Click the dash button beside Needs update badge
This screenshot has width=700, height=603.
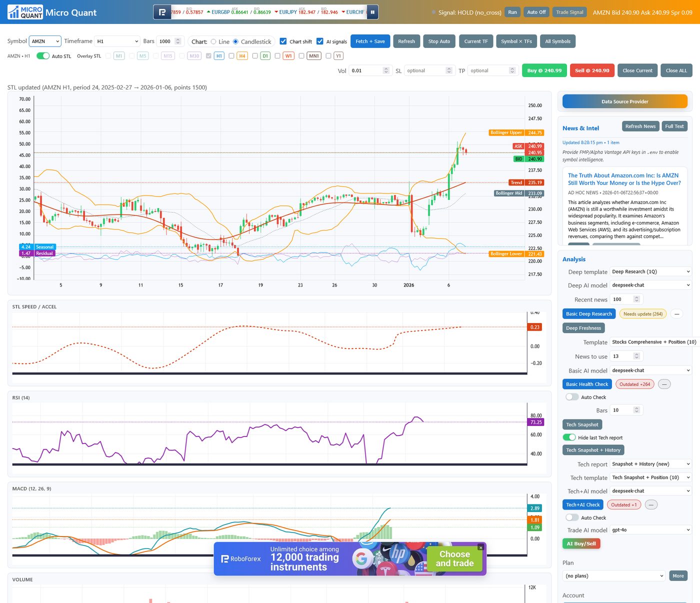click(x=676, y=314)
